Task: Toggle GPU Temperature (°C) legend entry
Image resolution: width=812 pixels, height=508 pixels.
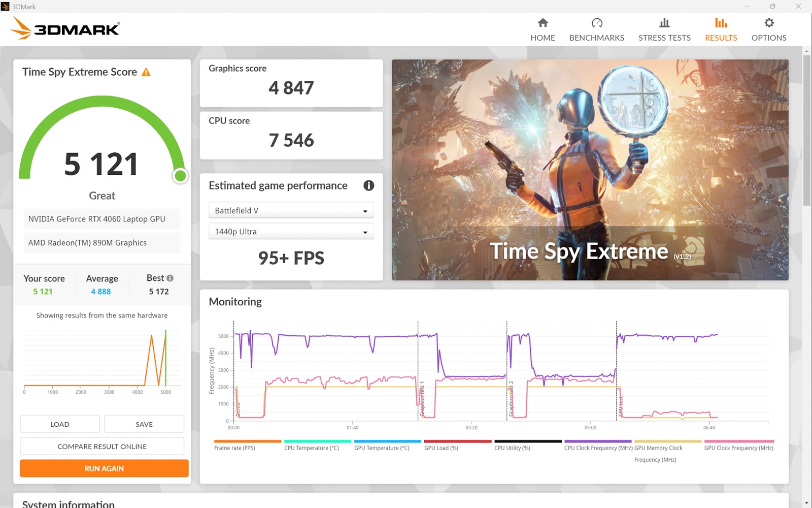Action: (387, 446)
